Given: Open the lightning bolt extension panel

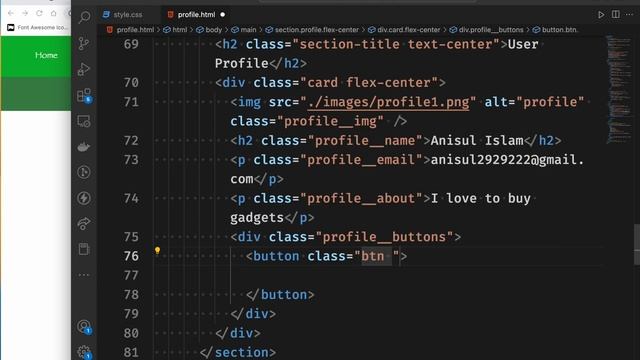Looking at the screenshot, I should [x=84, y=198].
